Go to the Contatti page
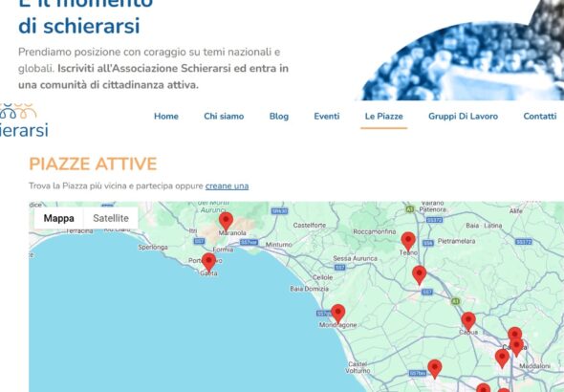The width and height of the screenshot is (564, 392). point(540,117)
